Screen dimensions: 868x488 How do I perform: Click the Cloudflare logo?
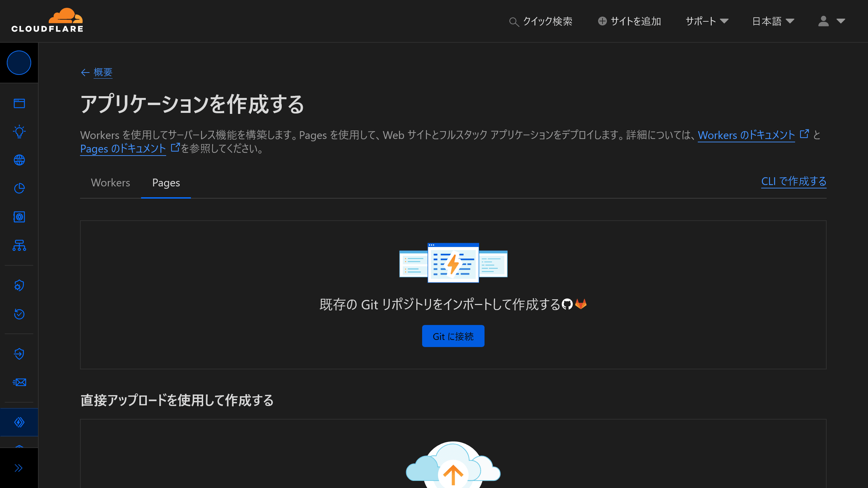coord(47,20)
